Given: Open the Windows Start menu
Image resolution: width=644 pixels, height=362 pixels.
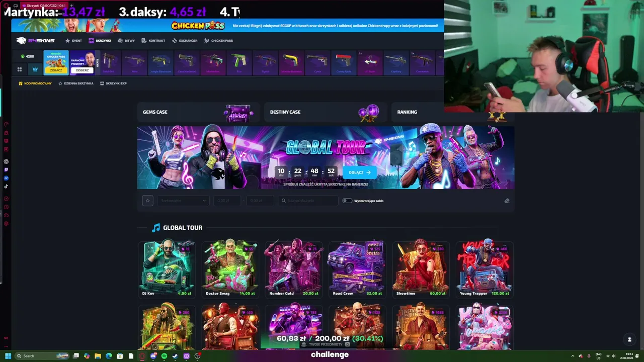Looking at the screenshot, I should [8, 356].
